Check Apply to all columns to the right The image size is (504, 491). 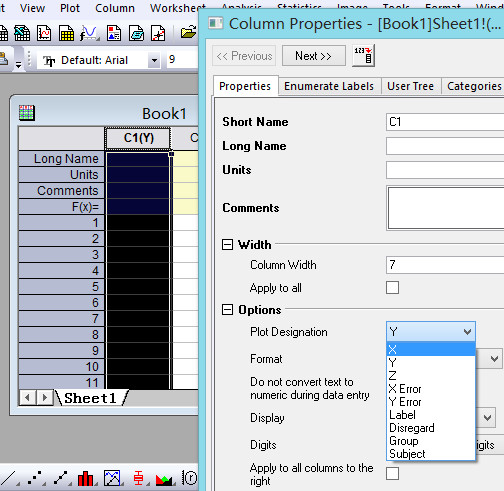(x=392, y=473)
